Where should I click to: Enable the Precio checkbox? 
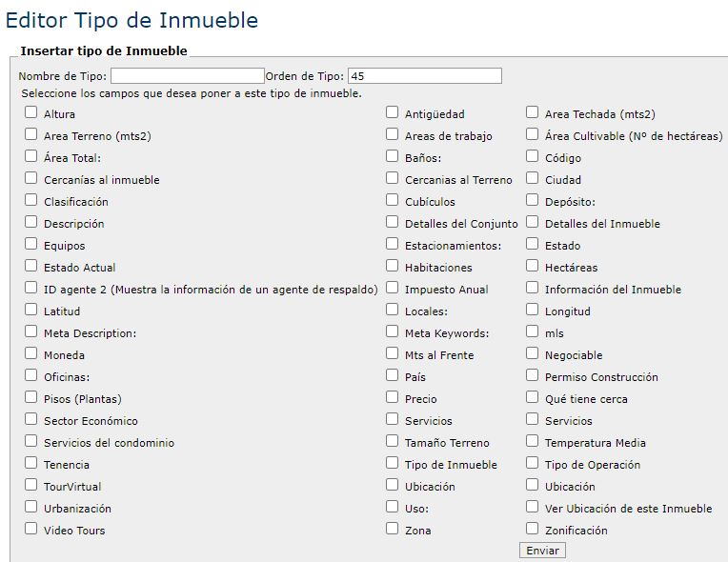pyautogui.click(x=393, y=398)
